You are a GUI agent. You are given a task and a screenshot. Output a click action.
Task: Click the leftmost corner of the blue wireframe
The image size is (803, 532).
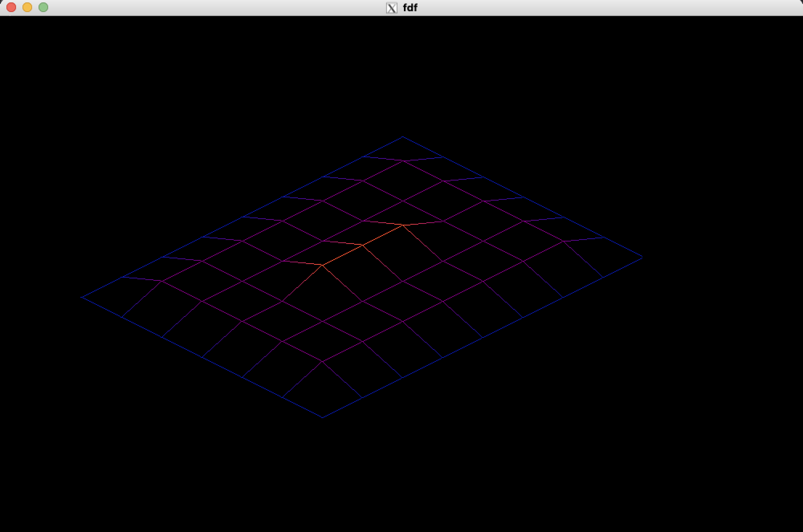tap(82, 297)
